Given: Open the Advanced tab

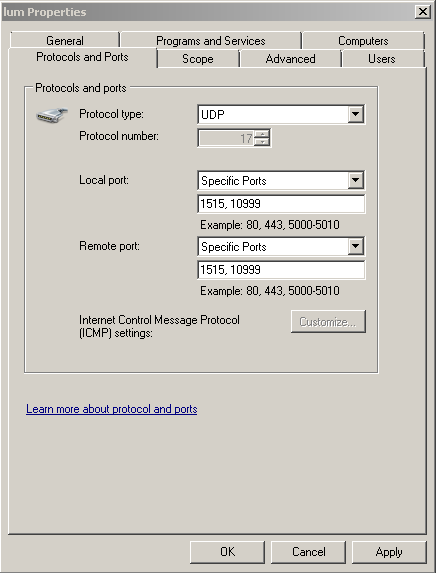Looking at the screenshot, I should coord(291,58).
